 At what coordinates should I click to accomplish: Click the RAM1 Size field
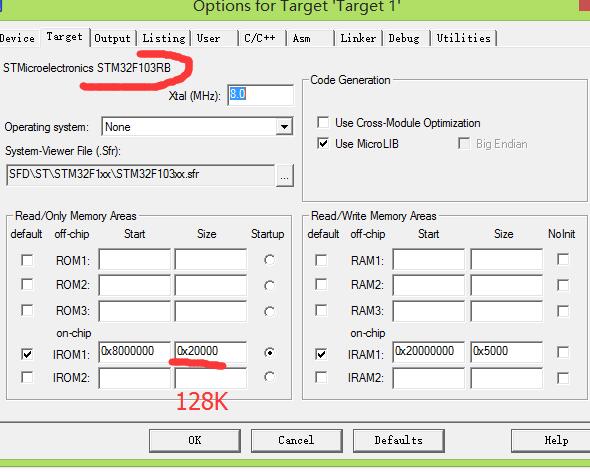(506, 259)
